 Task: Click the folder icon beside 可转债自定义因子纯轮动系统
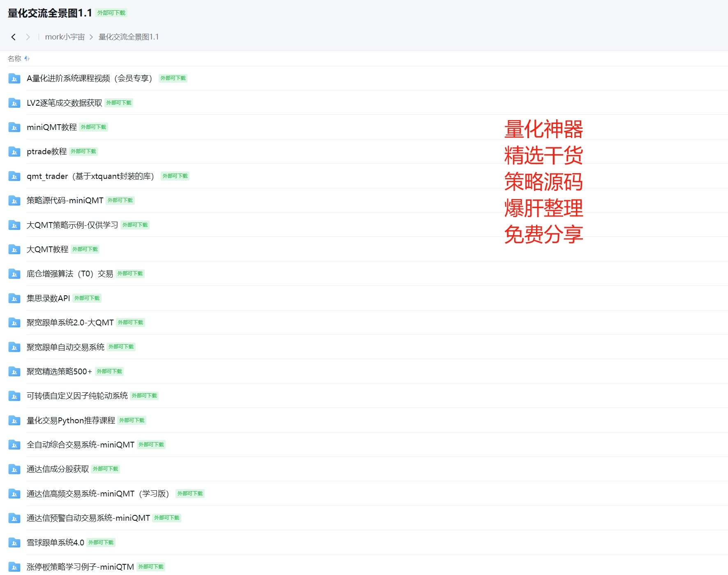tap(14, 396)
